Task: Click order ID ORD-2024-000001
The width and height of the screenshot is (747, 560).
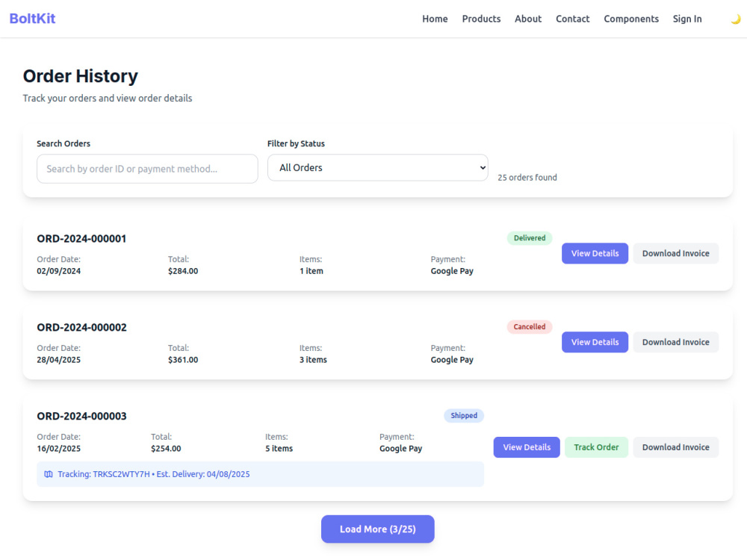Action: [81, 239]
